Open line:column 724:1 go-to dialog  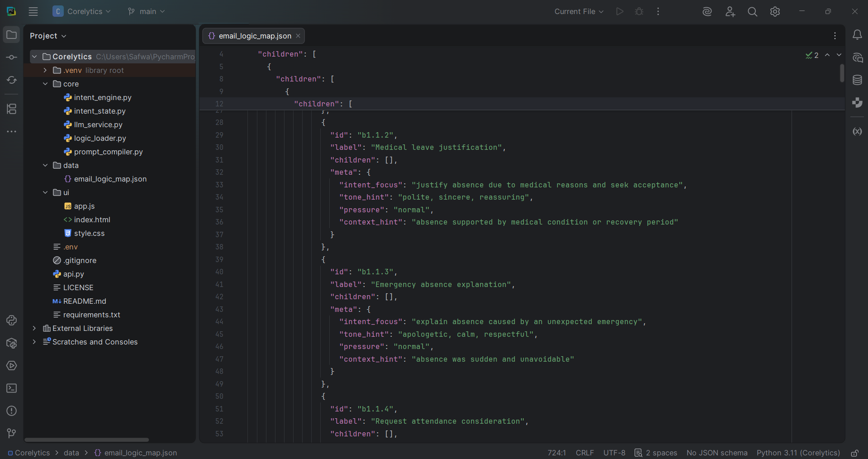tap(557, 453)
